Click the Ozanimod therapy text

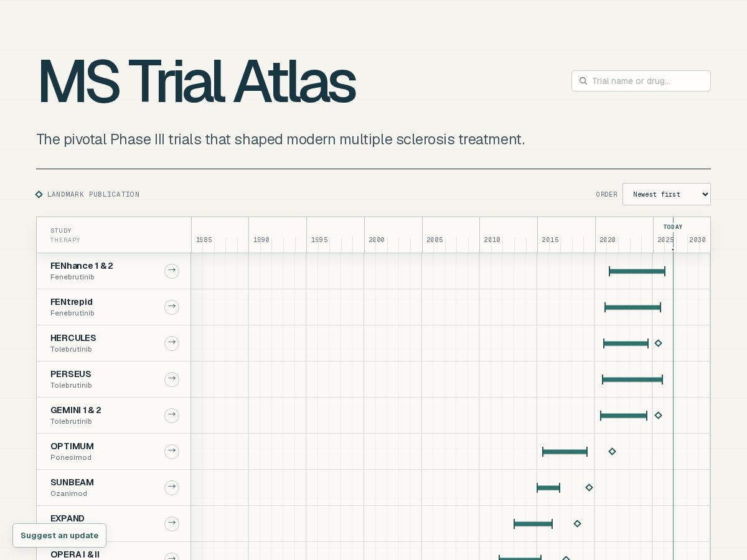tap(68, 493)
